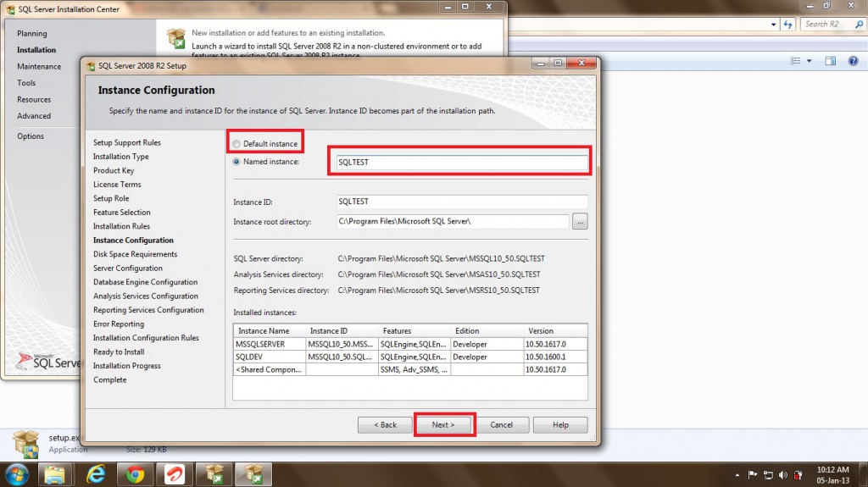Expand the Explorer view options dropdown arrow

tap(809, 61)
